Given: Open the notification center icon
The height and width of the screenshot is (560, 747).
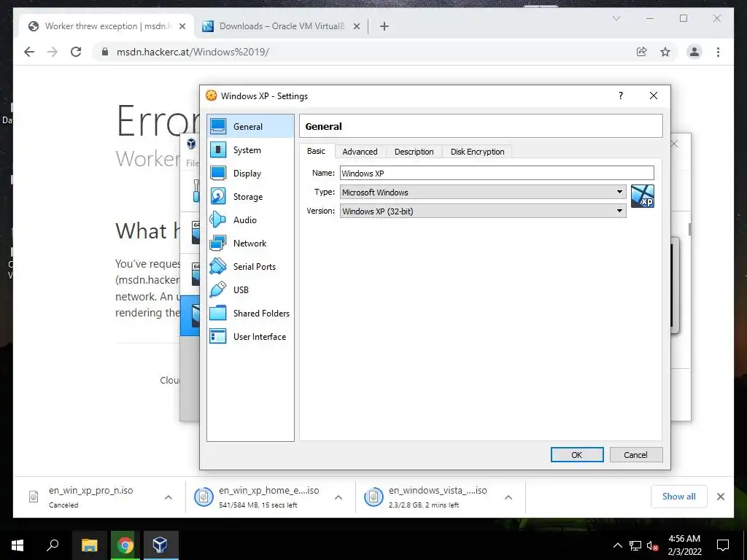Looking at the screenshot, I should coord(723,545).
